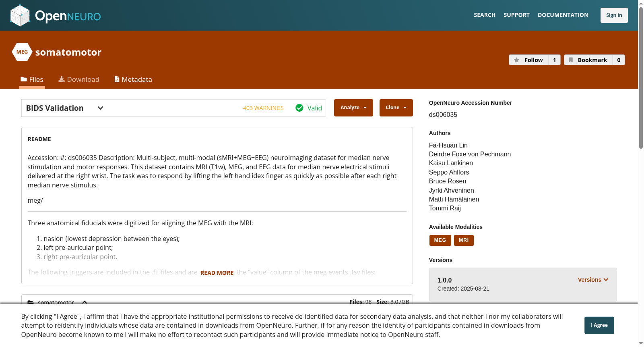Bookmark the somatomotor dataset
The width and height of the screenshot is (644, 347).
pyautogui.click(x=588, y=60)
